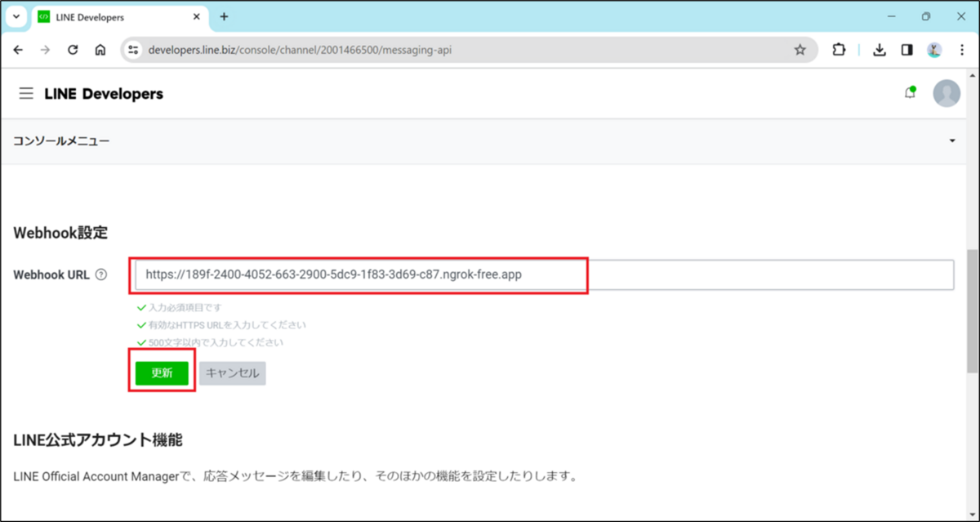The image size is (980, 522).
Task: Click the Webhook設定 heading
Action: pos(60,233)
